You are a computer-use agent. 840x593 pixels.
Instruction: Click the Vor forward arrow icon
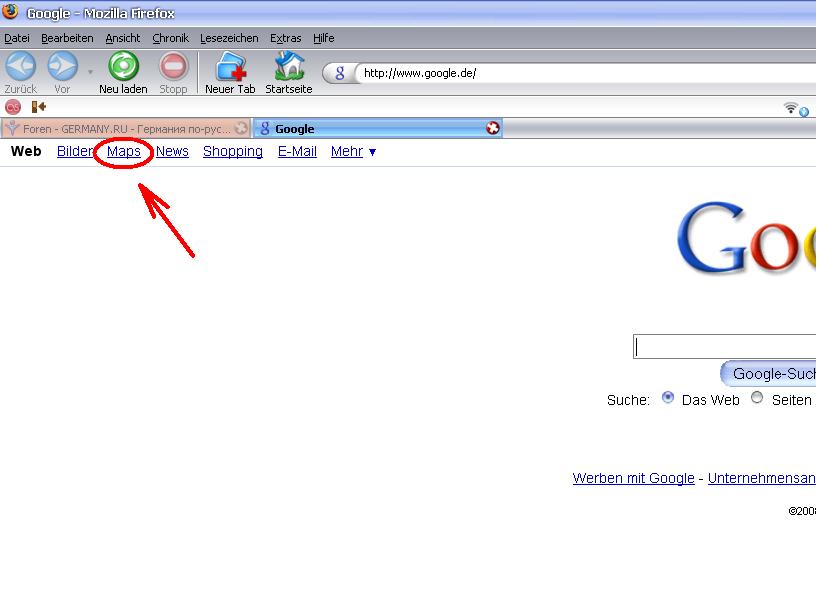62,66
